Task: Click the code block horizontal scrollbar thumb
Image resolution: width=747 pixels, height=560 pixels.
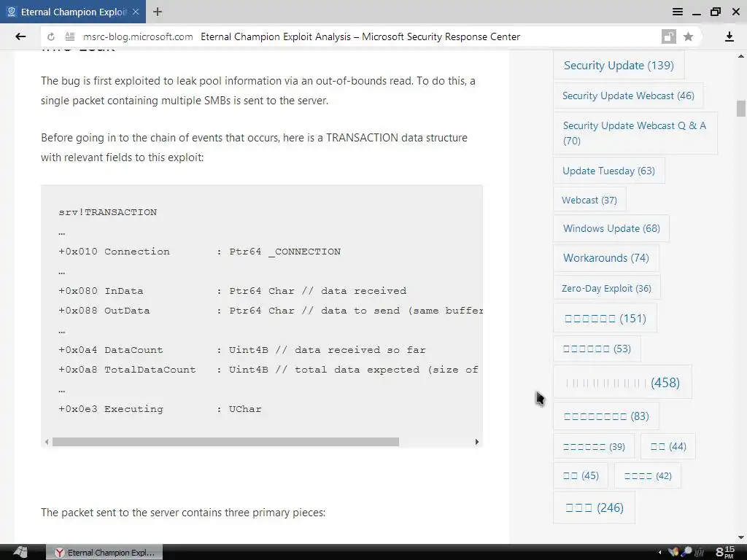Action: point(225,442)
